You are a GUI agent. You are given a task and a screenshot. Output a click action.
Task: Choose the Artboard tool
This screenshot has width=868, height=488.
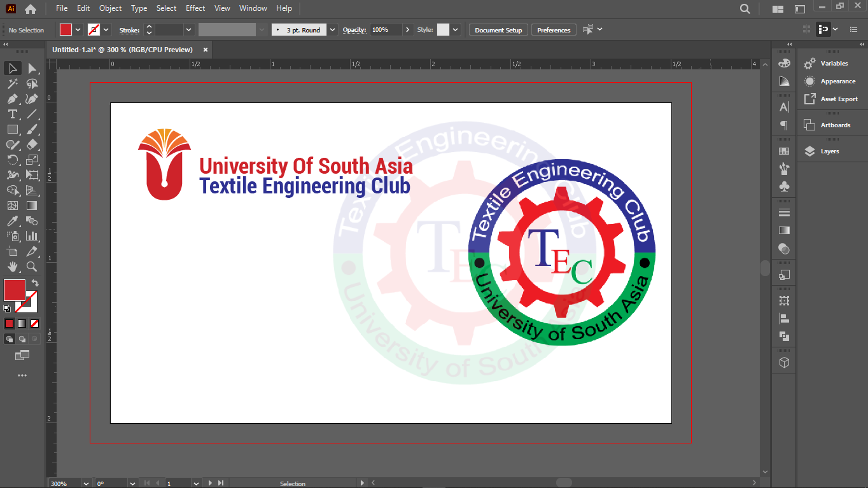tap(12, 251)
